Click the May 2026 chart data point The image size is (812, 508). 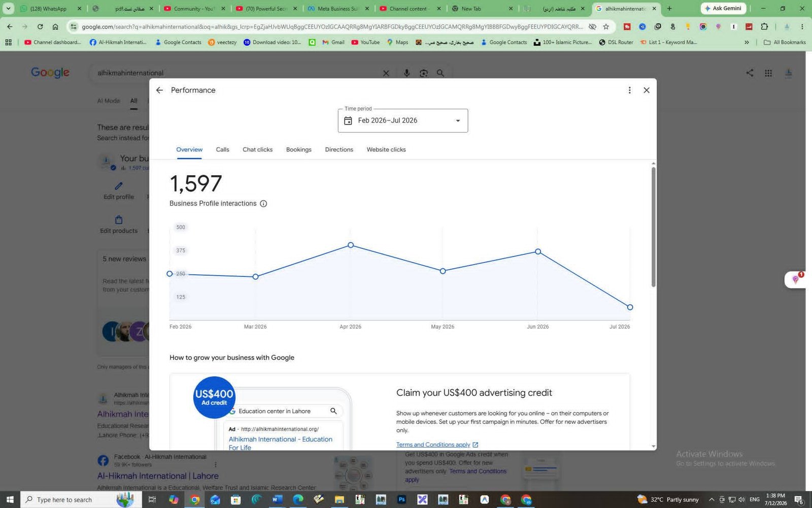pyautogui.click(x=443, y=271)
